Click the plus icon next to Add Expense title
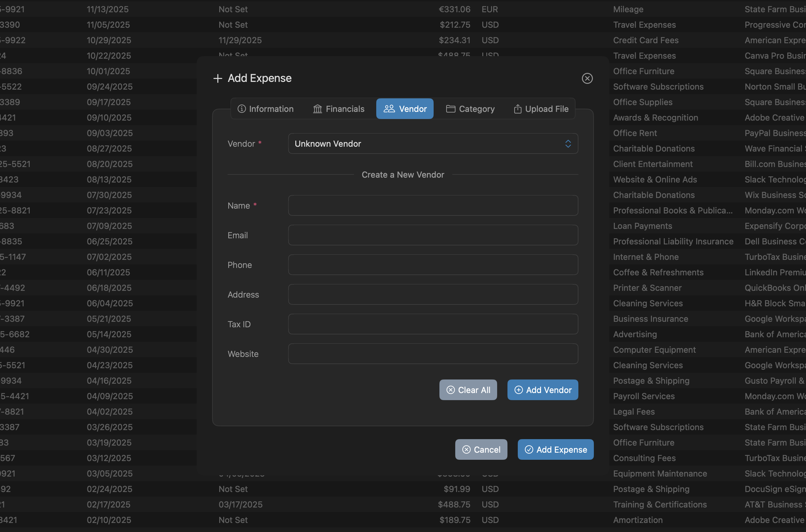This screenshot has height=532, width=806. (x=217, y=78)
